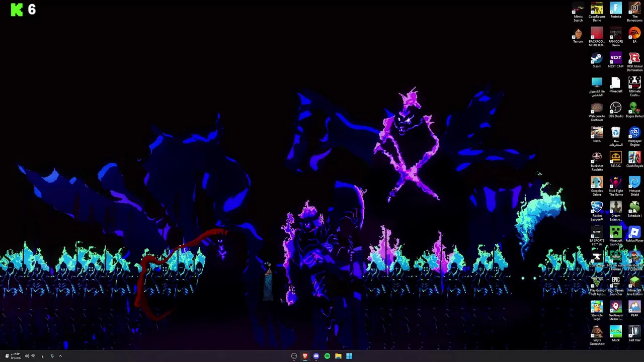Open the Recycle Bin on the desktop
Viewport: 644px width, 362px height.
pos(616,137)
